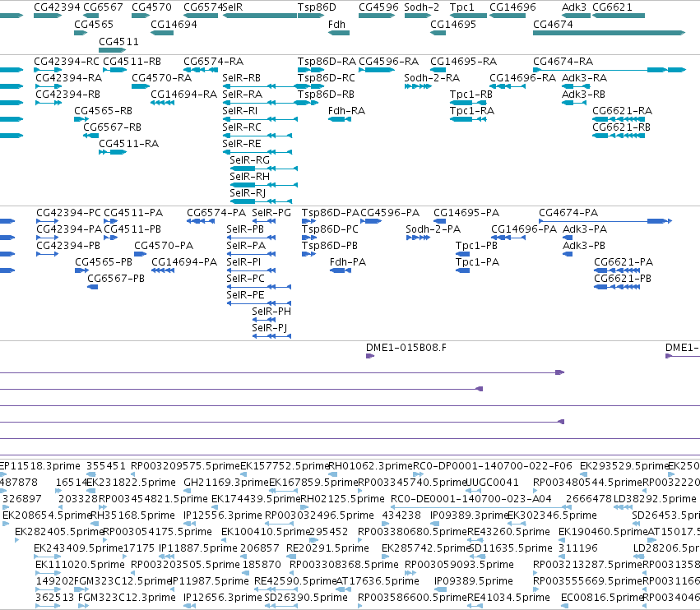Click EST RE20291.5prime label
The image size is (700, 610).
[327, 548]
